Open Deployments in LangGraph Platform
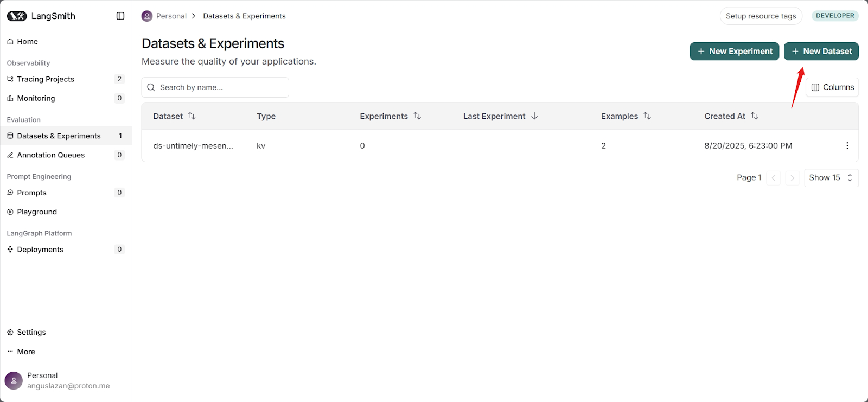Image resolution: width=868 pixels, height=402 pixels. [66, 250]
